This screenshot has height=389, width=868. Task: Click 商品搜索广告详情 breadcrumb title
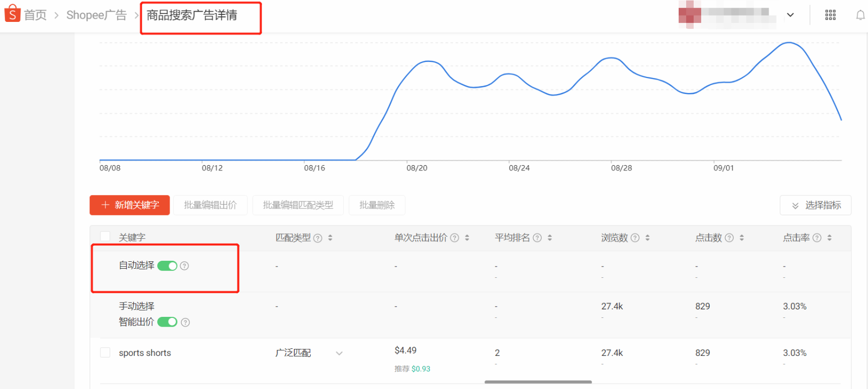[192, 15]
